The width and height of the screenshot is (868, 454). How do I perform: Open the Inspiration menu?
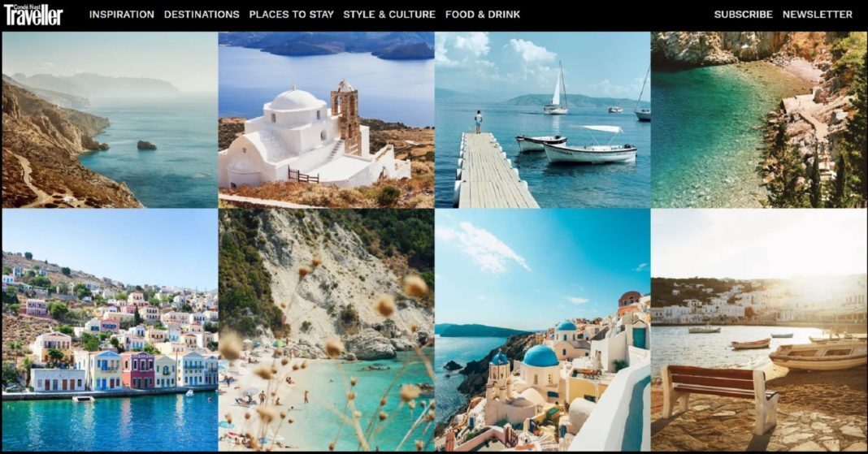(x=122, y=15)
